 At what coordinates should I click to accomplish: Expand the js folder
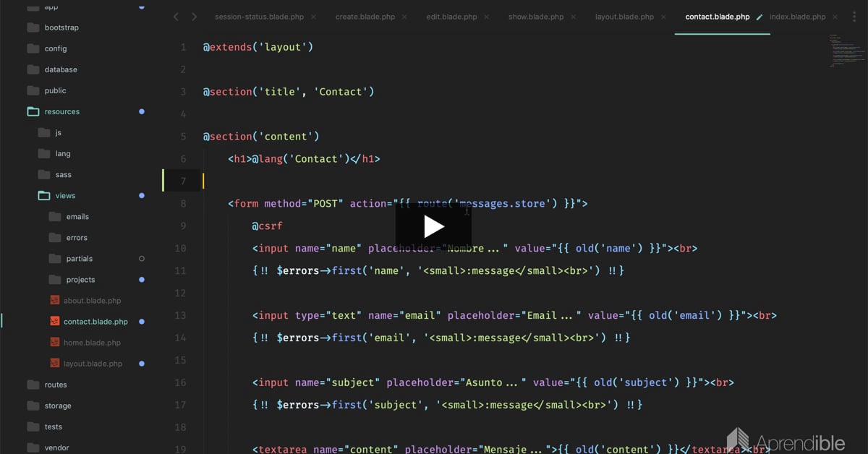click(x=59, y=132)
